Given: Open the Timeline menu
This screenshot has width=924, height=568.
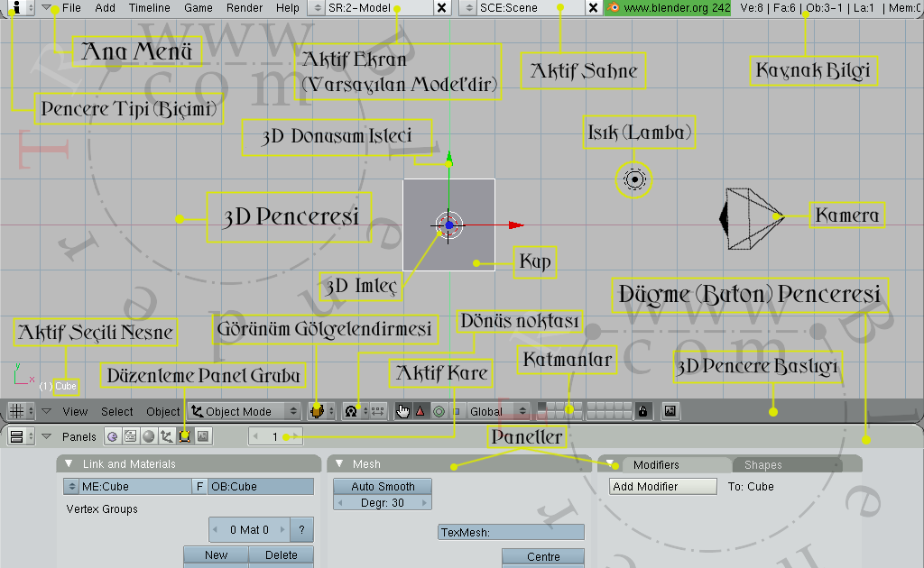Looking at the screenshot, I should 149,7.
